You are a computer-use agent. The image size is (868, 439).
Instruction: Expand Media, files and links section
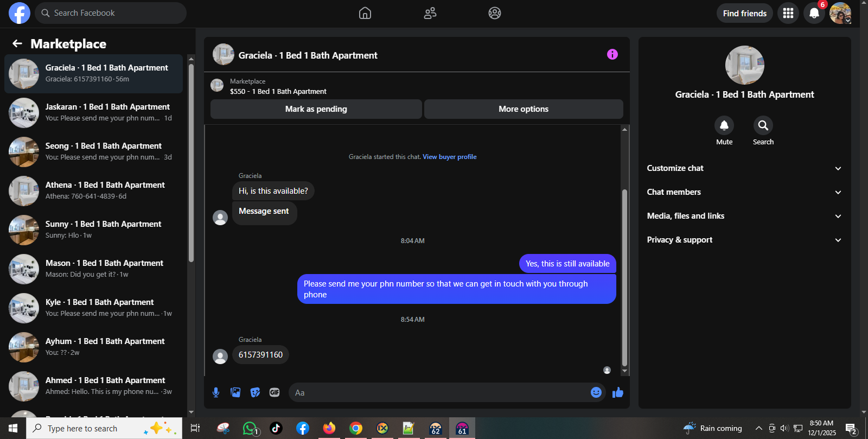coord(744,216)
